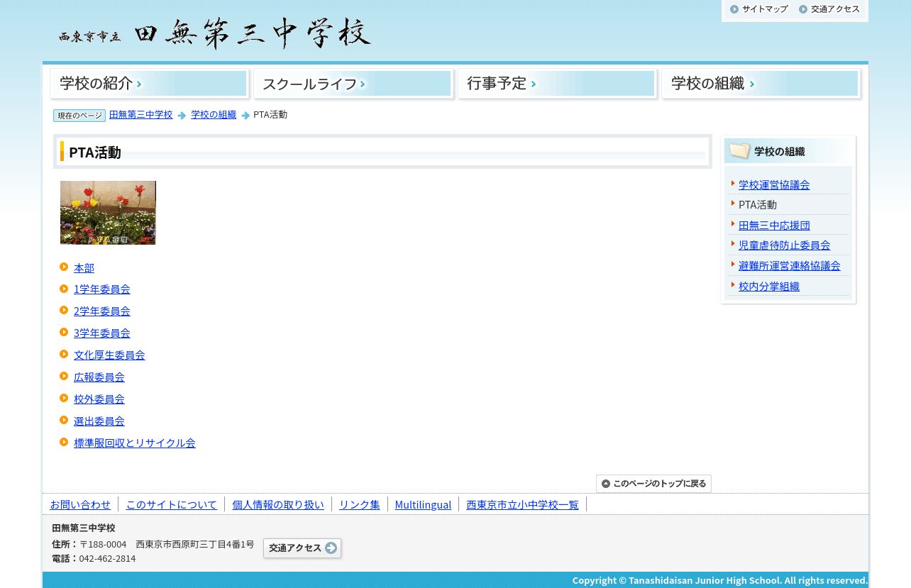
Task: Open 標準服回収とリサイクル会 link
Action: click(135, 443)
